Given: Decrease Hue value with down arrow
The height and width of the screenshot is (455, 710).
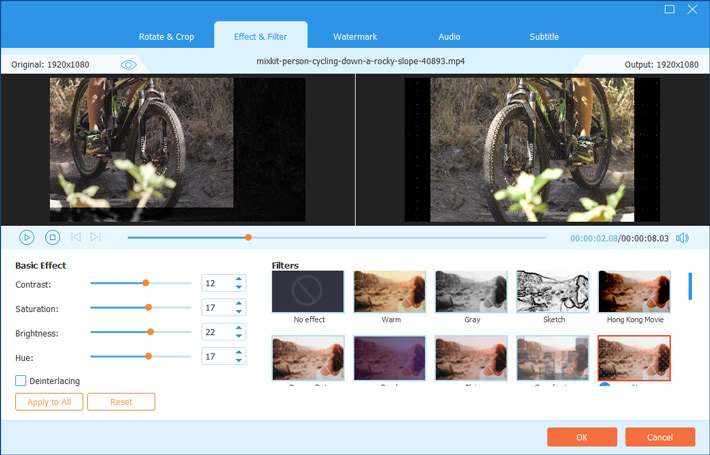Looking at the screenshot, I should 238,361.
